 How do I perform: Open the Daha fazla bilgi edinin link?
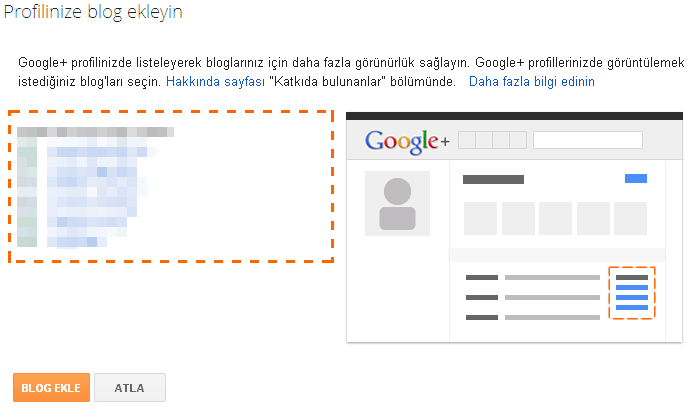click(532, 82)
